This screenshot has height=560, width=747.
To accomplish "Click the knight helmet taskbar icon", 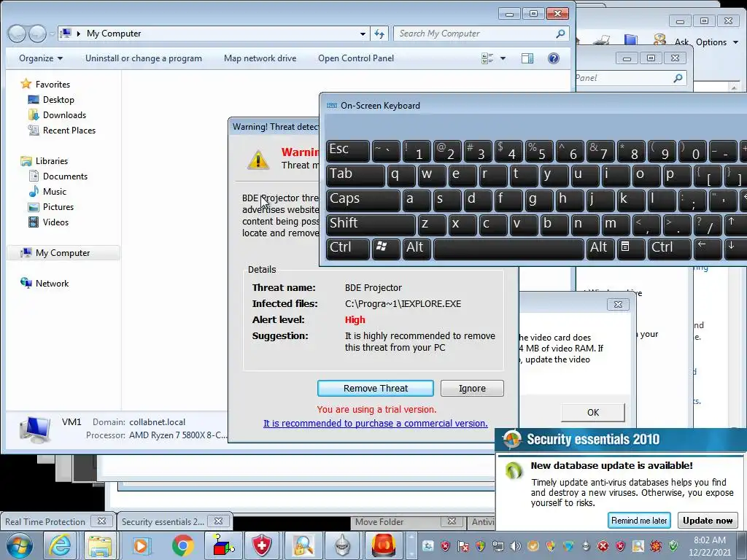I will coord(343,545).
